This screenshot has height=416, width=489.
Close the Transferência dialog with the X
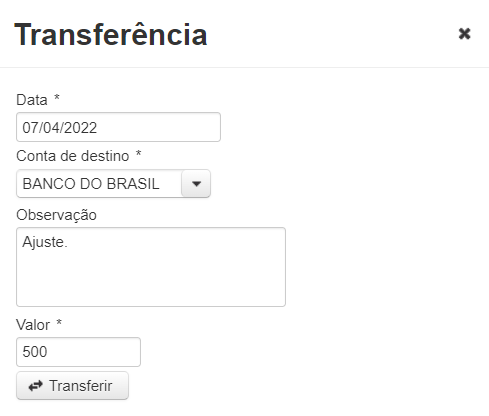pyautogui.click(x=464, y=34)
